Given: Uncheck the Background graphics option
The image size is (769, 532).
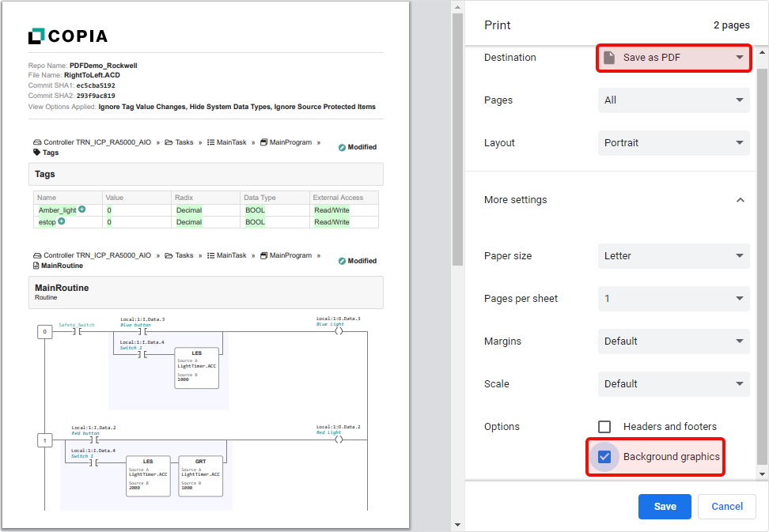Looking at the screenshot, I should 604,457.
